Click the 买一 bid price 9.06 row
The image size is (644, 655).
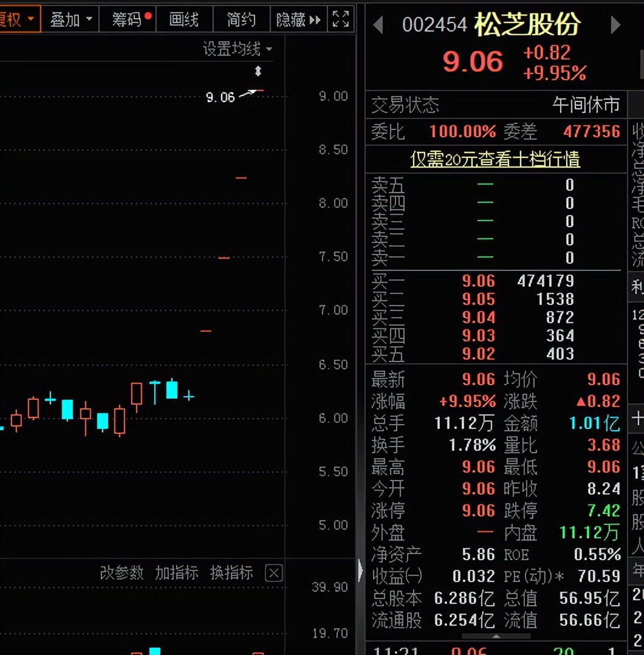(478, 281)
